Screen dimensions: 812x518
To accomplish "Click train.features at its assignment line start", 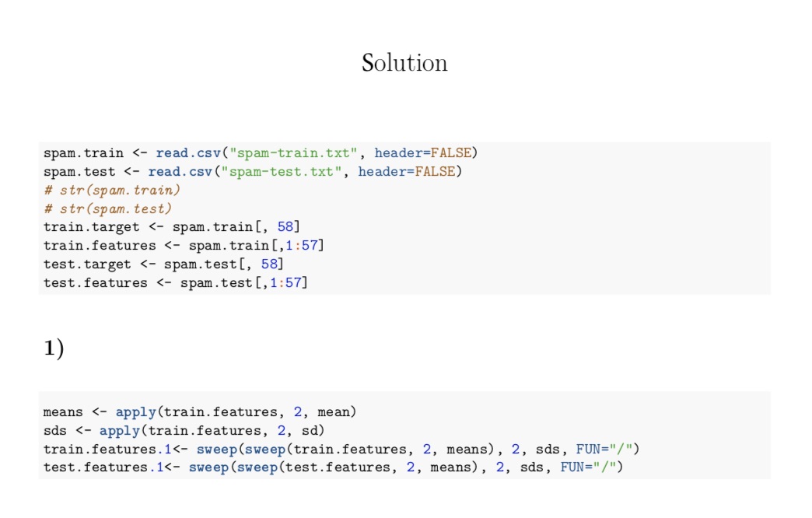I will 100,246.
